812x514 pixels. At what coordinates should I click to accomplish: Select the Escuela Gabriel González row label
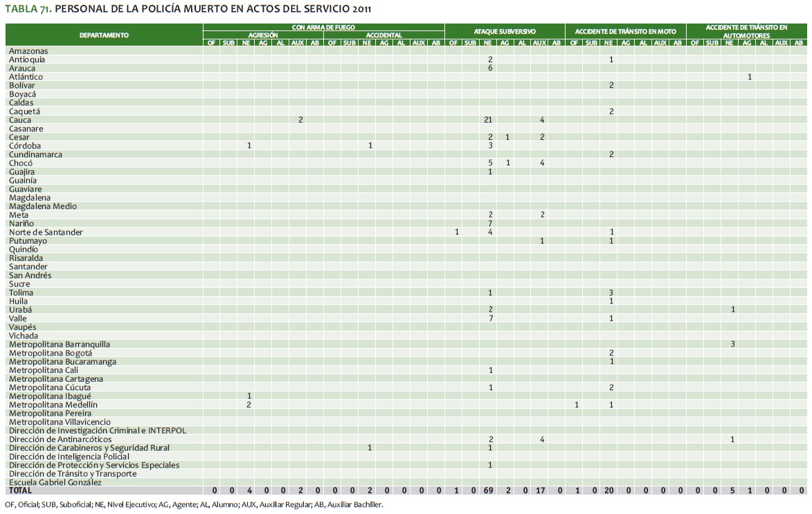point(55,482)
